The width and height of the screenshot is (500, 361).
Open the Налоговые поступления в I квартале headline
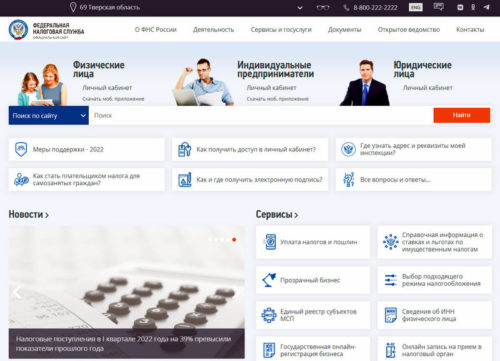123,344
